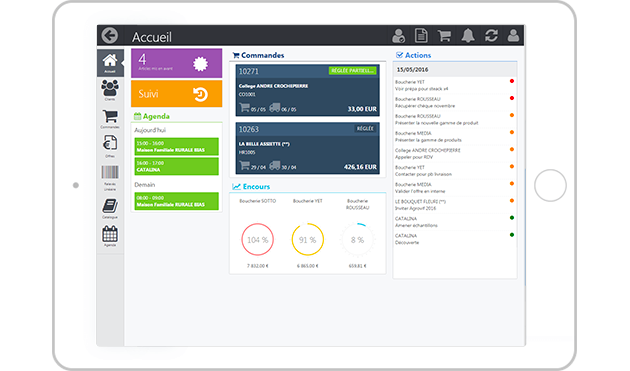Open CATALINA action 'Découverte'
Viewport: 630px width, 371px height.
tap(455, 239)
